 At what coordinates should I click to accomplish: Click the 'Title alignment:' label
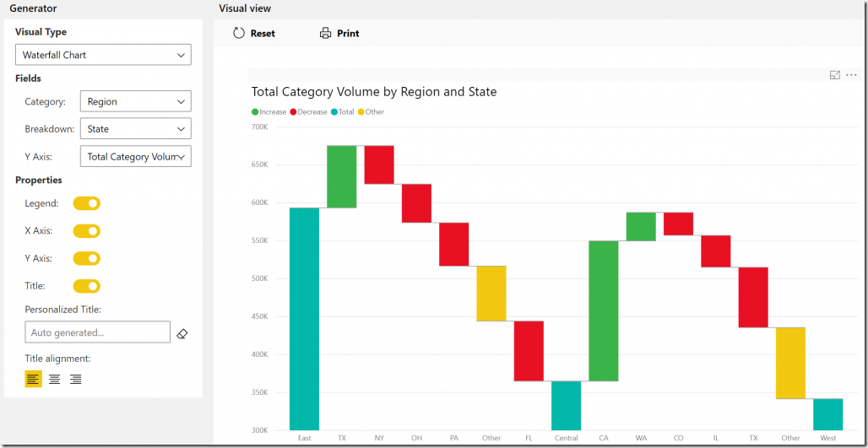coord(57,359)
